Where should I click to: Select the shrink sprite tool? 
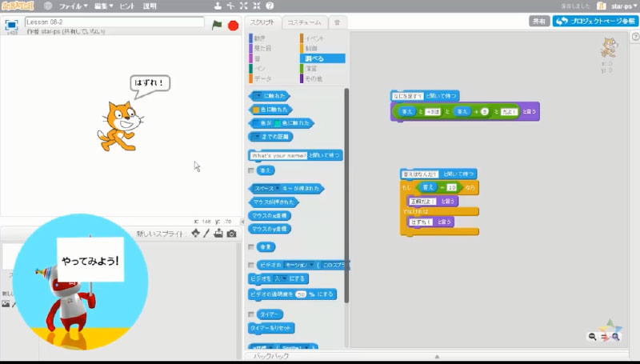tap(257, 6)
